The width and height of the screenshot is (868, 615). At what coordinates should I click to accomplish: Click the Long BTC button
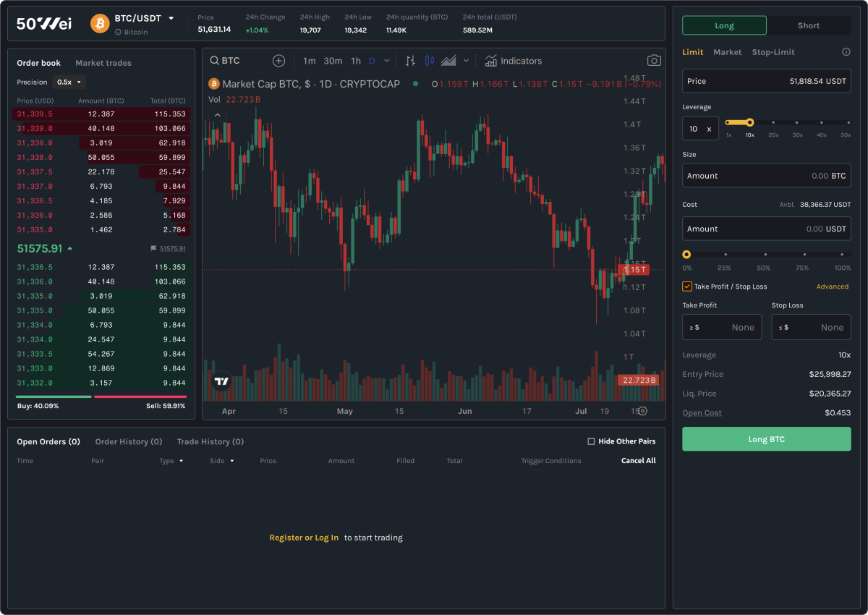[x=766, y=439]
